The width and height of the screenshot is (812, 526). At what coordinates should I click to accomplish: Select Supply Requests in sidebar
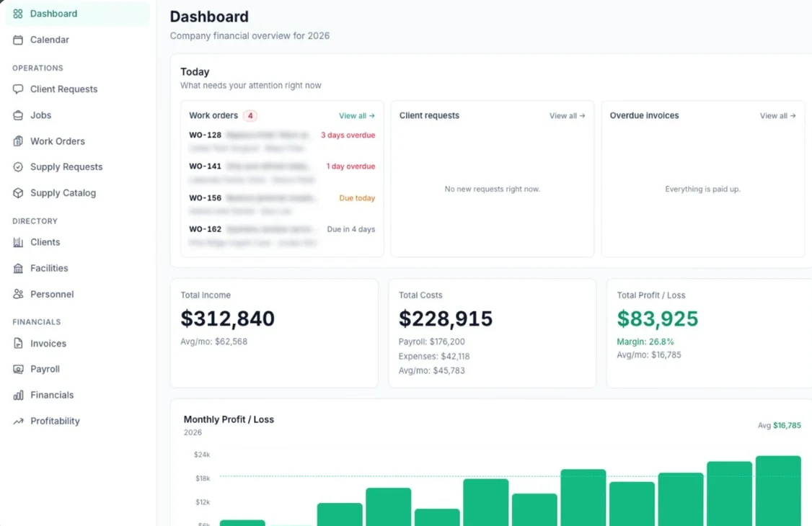78,167
